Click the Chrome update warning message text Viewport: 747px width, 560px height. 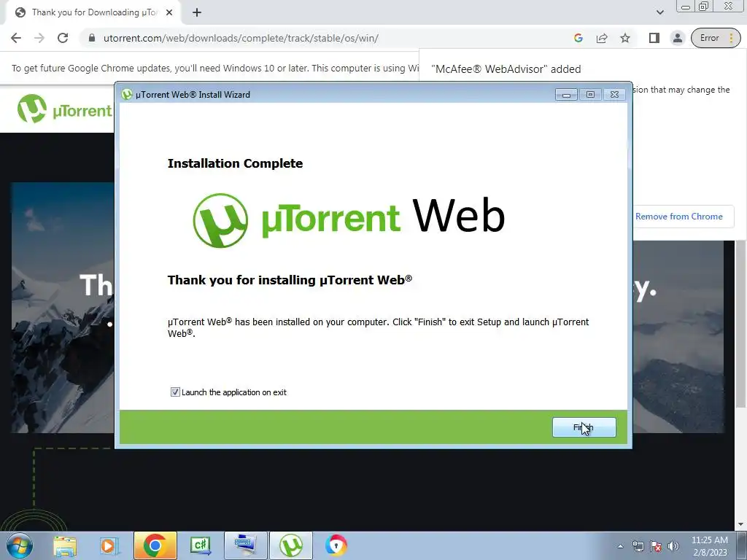(x=215, y=68)
